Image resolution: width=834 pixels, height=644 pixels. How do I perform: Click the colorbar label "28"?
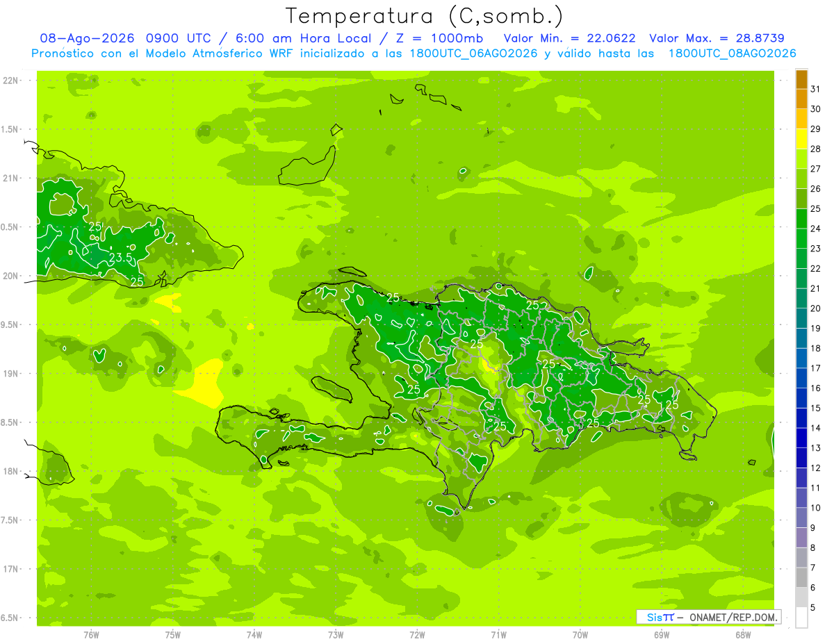[816, 149]
